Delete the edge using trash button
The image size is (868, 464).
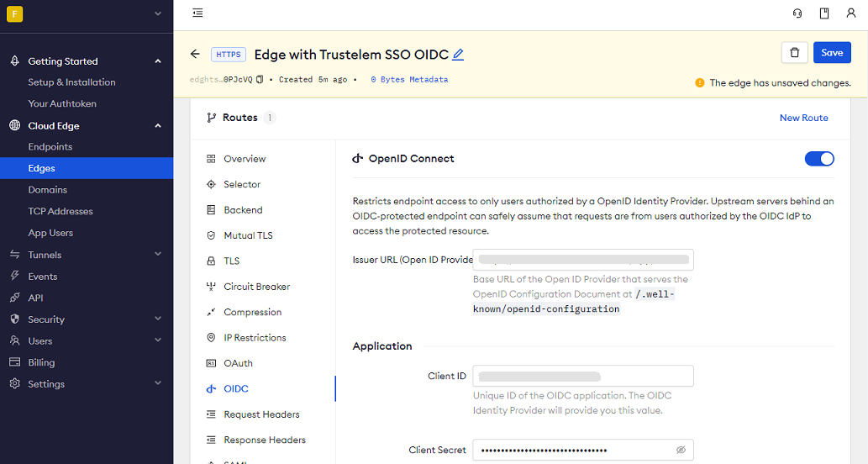click(794, 53)
